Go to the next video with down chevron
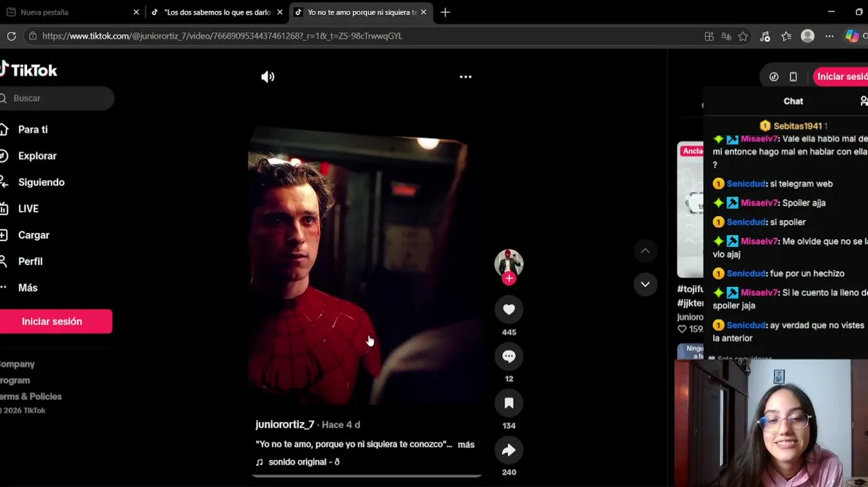Image resolution: width=868 pixels, height=487 pixels. point(645,284)
